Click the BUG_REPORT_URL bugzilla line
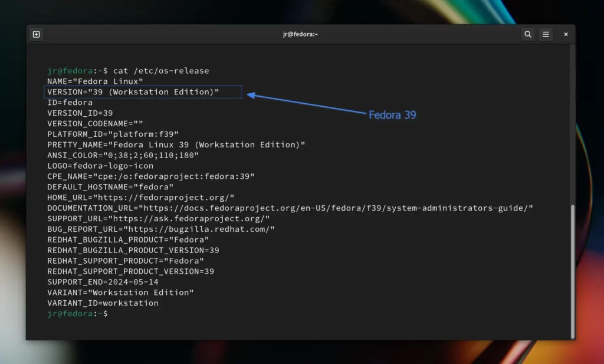Viewport: 604px width, 364px height. (161, 229)
